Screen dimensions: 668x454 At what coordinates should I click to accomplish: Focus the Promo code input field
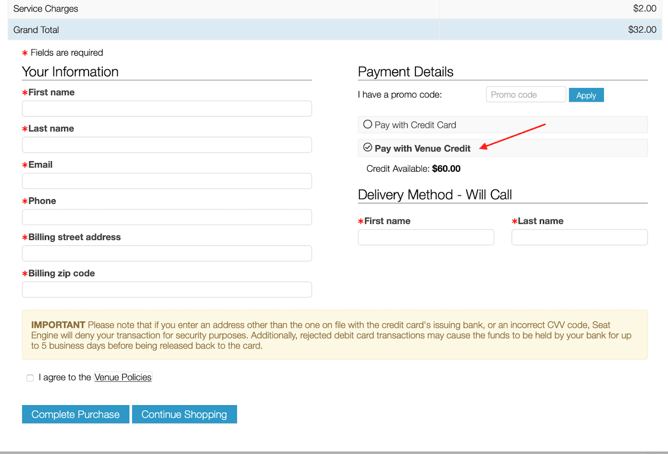(x=525, y=95)
